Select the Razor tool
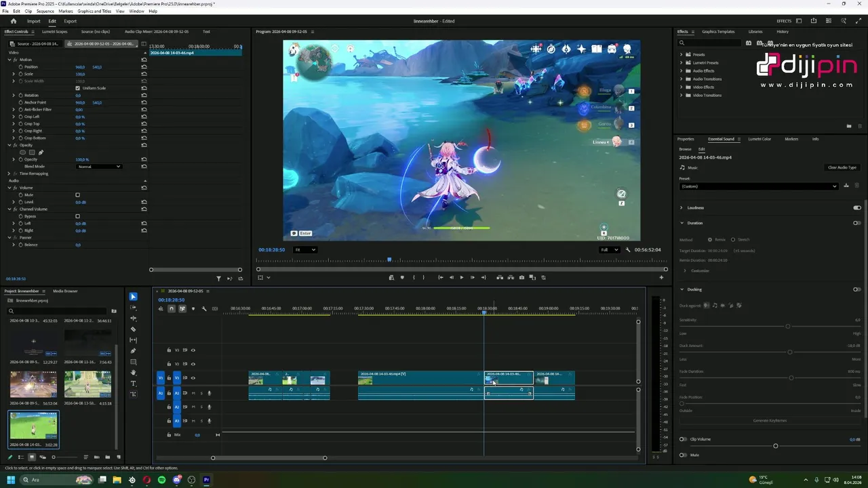 point(133,329)
